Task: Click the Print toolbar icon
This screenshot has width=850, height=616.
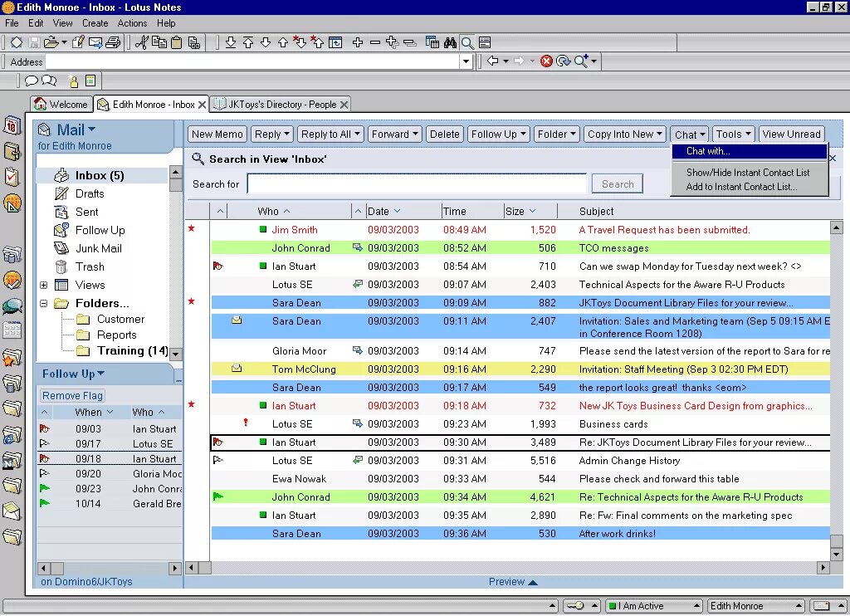Action: click(x=113, y=42)
